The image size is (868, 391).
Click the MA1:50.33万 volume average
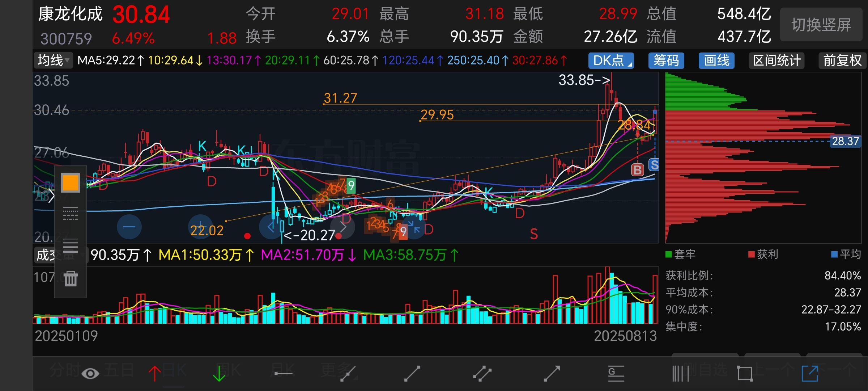(x=206, y=255)
